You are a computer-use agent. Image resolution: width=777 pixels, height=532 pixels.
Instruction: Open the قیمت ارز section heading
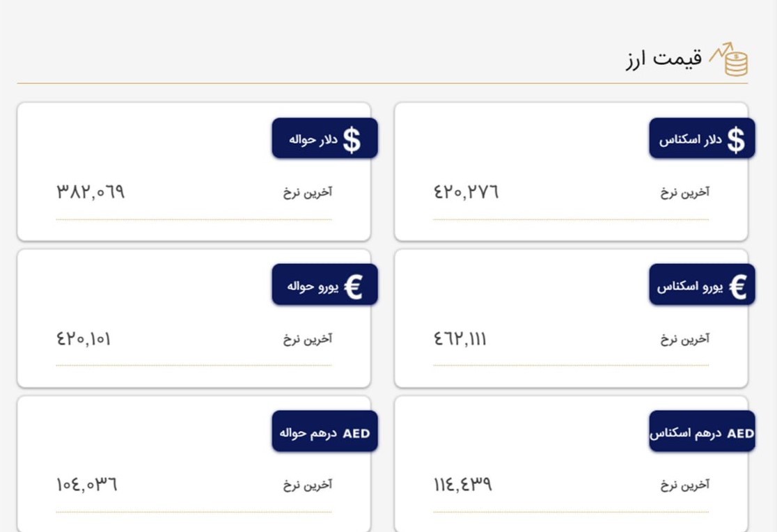click(x=664, y=59)
